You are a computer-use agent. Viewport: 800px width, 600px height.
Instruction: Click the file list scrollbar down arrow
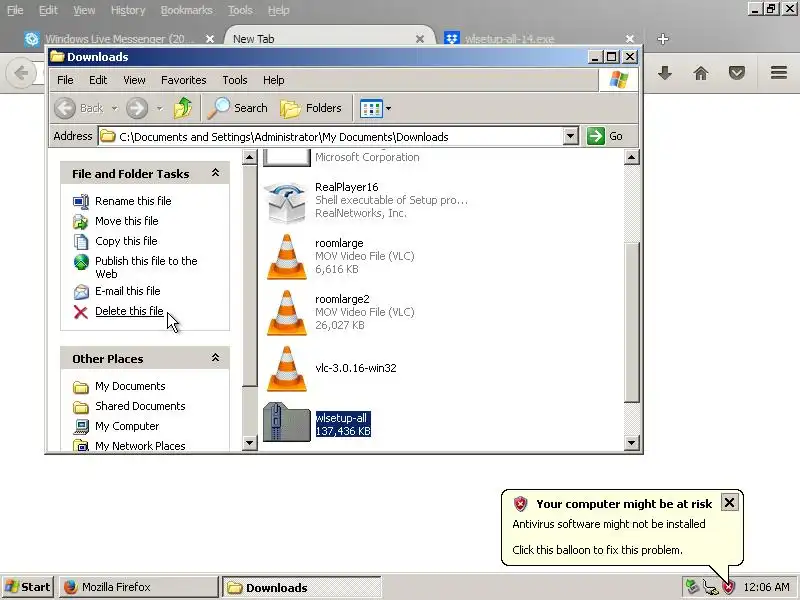coord(631,442)
